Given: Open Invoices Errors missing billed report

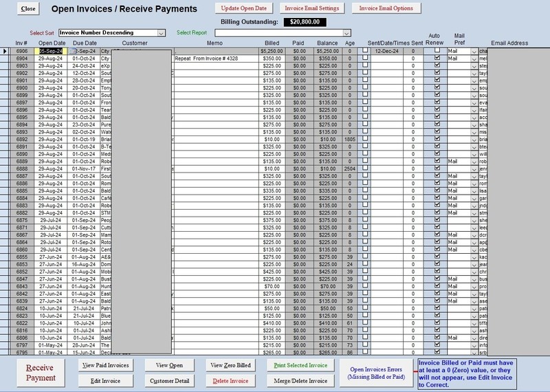Looking at the screenshot, I should pos(376,373).
